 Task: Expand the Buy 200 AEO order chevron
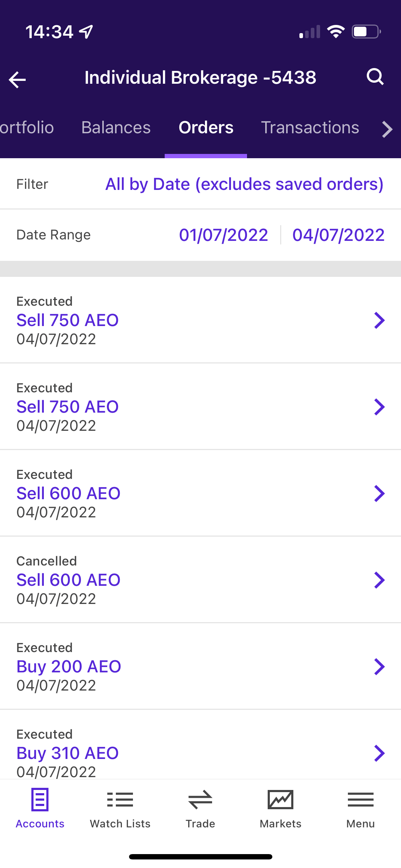pyautogui.click(x=379, y=666)
